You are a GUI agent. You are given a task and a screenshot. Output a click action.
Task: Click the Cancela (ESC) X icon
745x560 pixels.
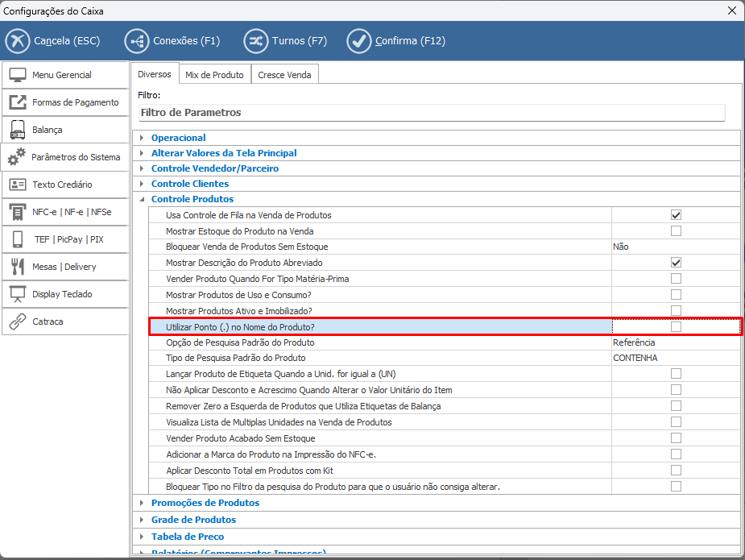[18, 40]
